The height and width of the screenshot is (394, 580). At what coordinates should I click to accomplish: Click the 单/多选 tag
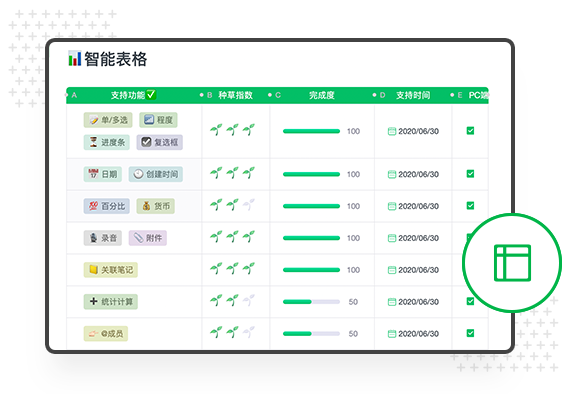coord(108,120)
